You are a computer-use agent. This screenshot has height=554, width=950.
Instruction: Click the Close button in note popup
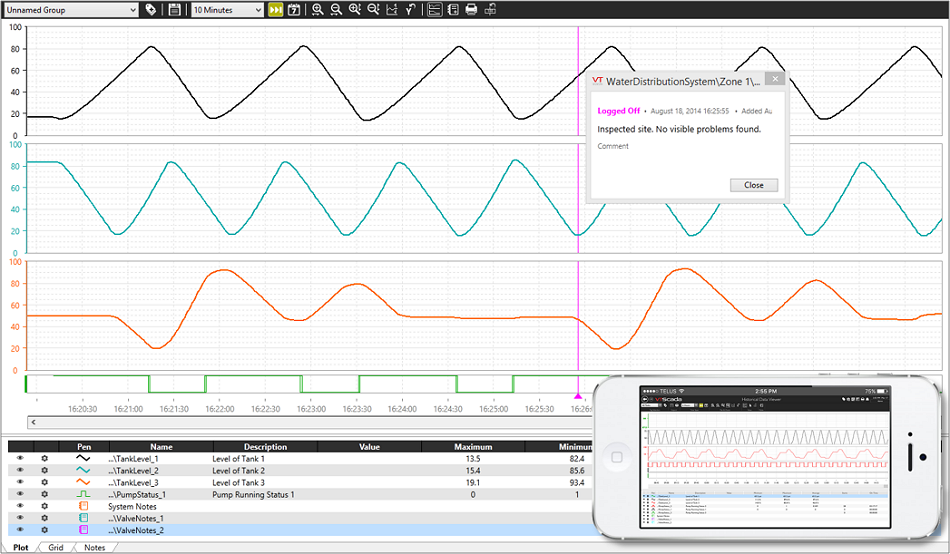pos(753,185)
